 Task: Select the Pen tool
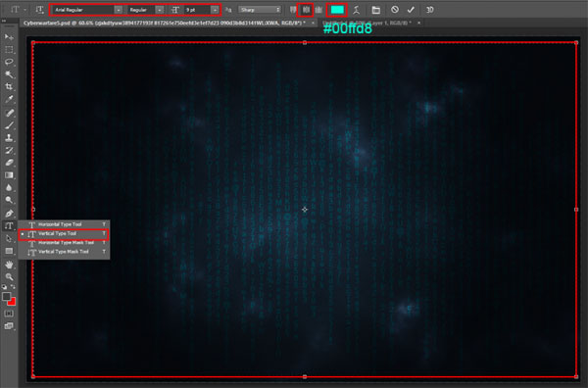9,214
